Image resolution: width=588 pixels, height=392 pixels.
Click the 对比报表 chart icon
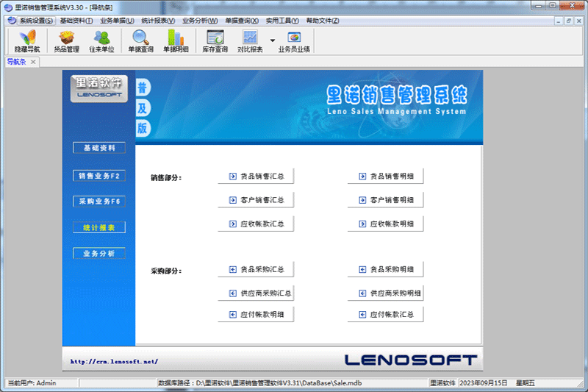click(x=250, y=41)
